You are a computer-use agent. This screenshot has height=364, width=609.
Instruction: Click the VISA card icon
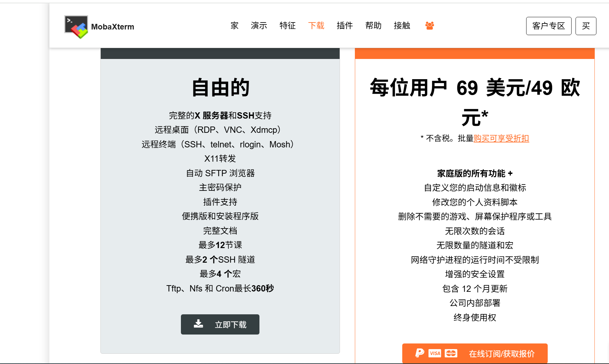tap(435, 353)
